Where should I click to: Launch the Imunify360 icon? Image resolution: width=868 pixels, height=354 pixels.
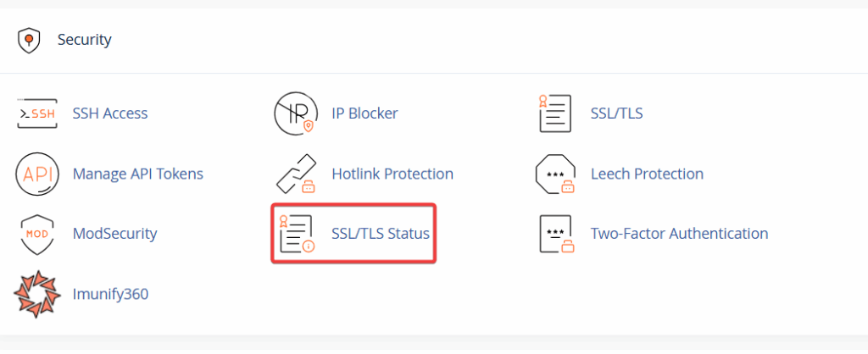[x=36, y=294]
